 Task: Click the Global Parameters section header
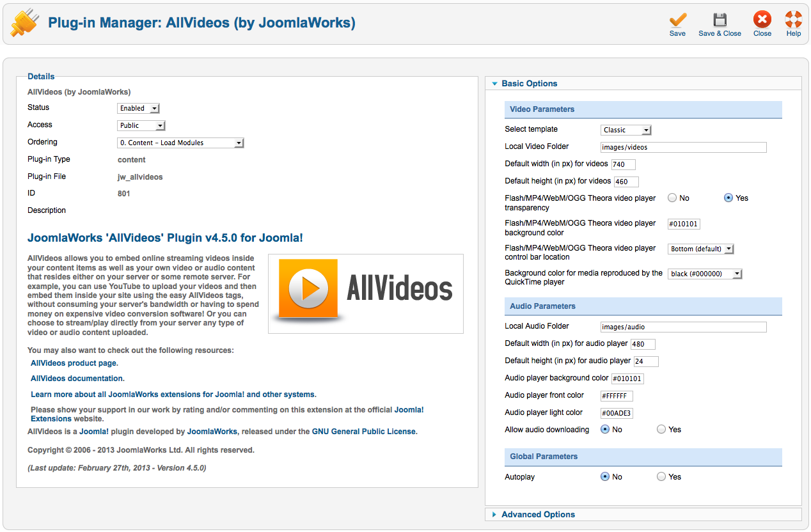[x=643, y=457]
